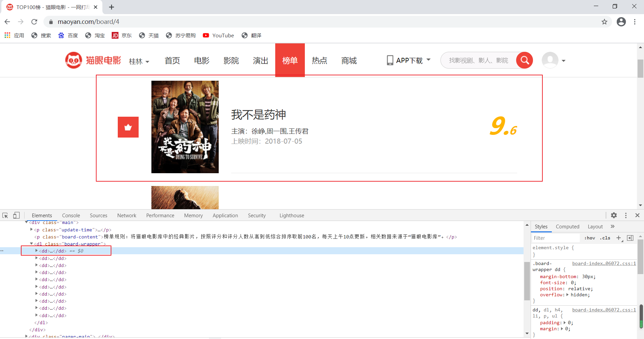Image resolution: width=644 pixels, height=339 pixels.
Task: Activate DevTools inspect element picker icon
Action: tap(5, 215)
